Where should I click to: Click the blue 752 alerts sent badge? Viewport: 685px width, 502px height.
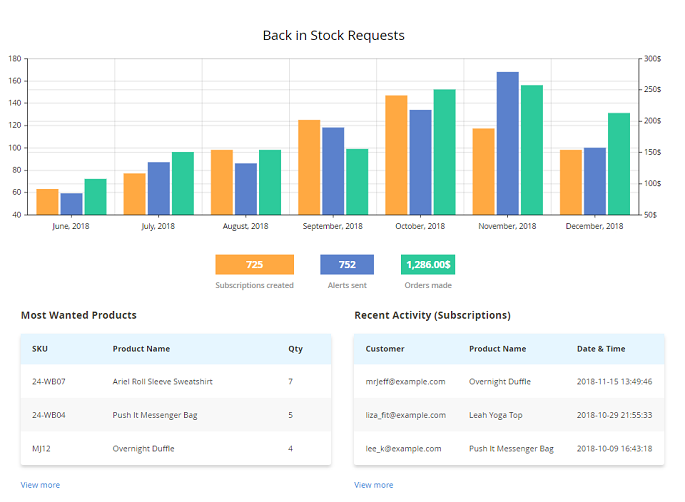pos(347,265)
